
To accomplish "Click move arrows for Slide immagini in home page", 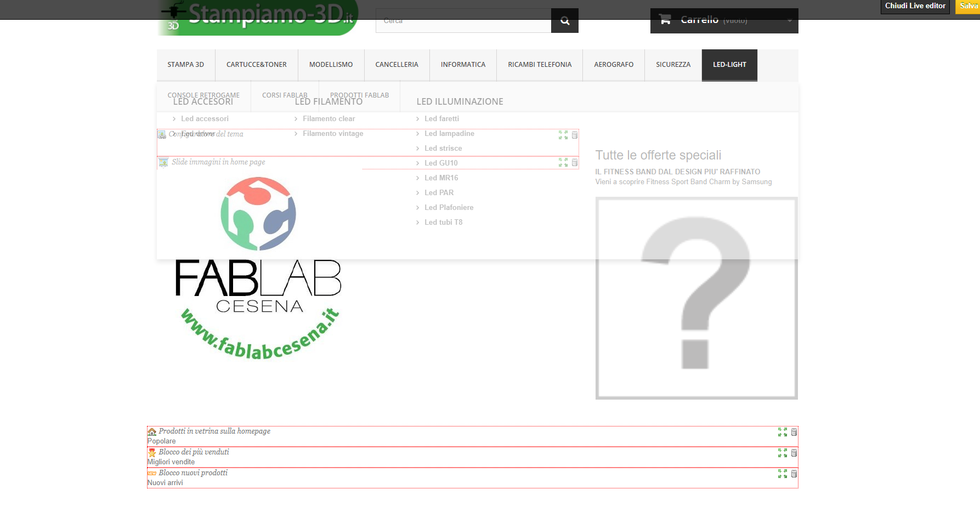I will click(x=563, y=162).
